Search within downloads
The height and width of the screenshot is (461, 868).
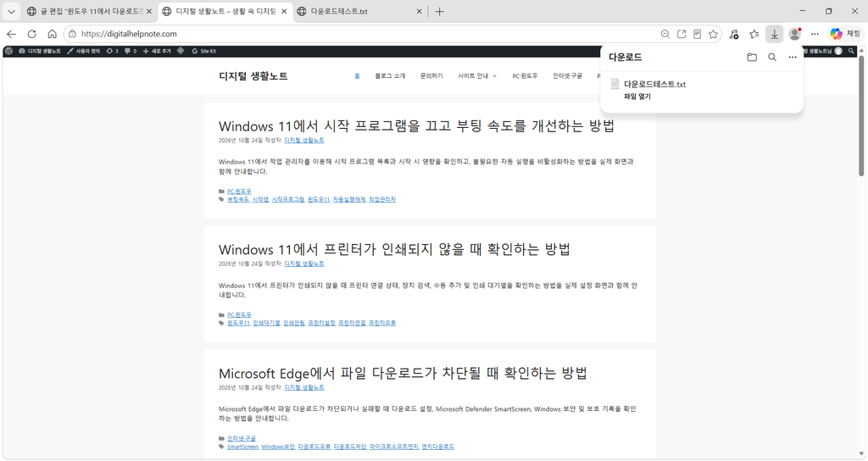click(772, 57)
